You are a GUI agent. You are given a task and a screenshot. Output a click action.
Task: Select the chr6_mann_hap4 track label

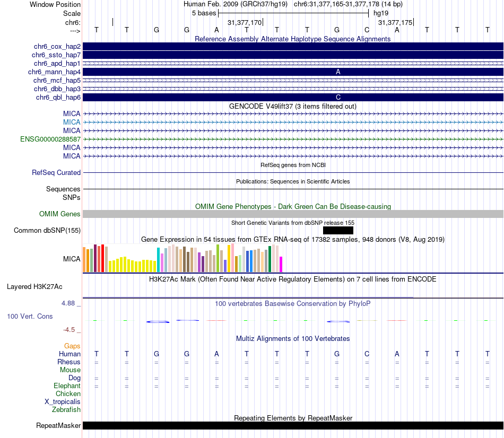(x=54, y=72)
